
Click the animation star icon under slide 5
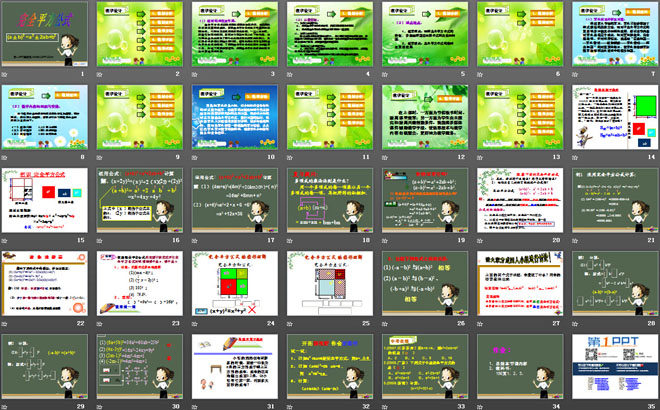385,75
